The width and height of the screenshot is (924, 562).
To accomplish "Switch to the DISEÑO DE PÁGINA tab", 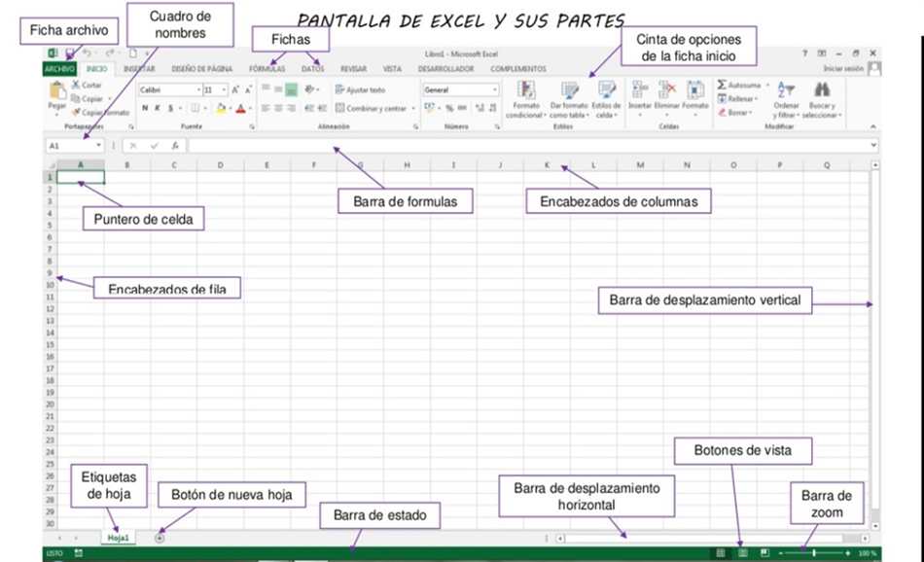I will point(202,69).
